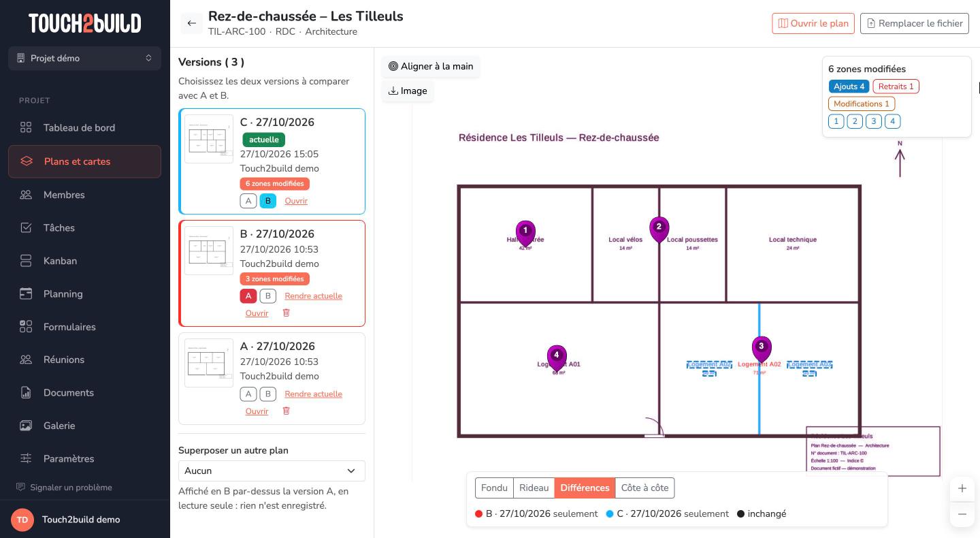The image size is (980, 538).
Task: Jump to modified zone 1 chip
Action: [836, 121]
